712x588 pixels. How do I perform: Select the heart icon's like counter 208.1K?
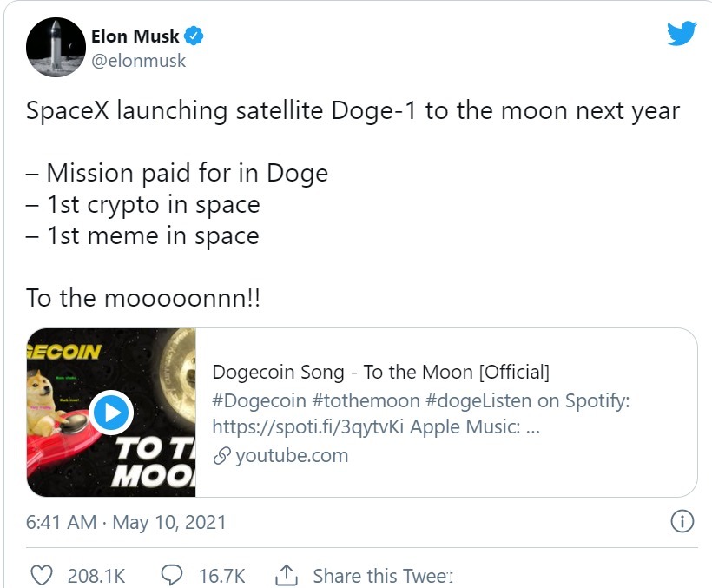tap(96, 576)
